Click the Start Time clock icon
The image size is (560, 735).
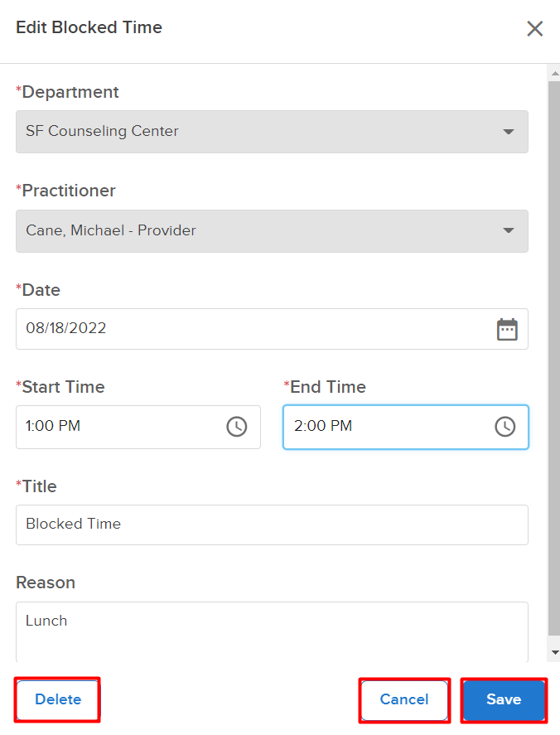click(237, 427)
